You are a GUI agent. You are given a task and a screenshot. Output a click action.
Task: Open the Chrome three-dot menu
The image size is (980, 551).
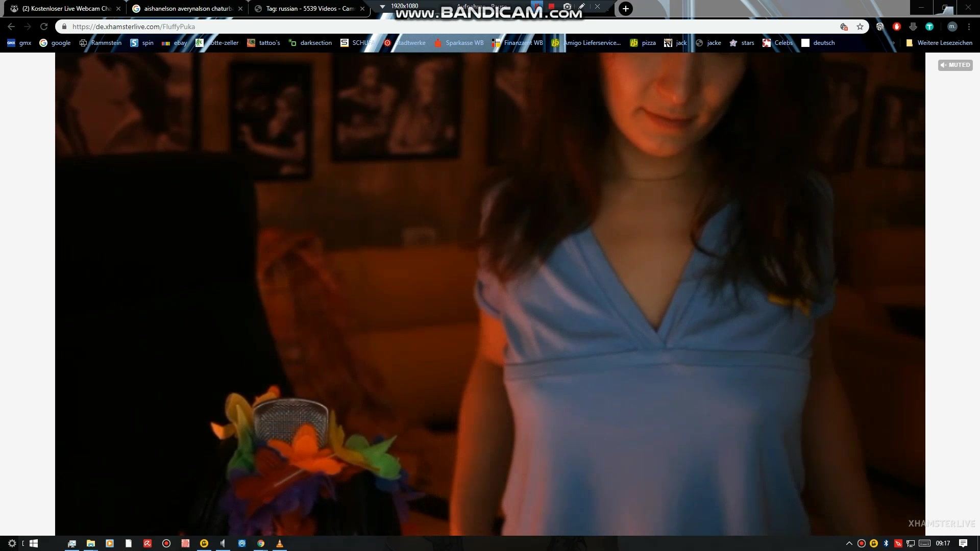[969, 27]
